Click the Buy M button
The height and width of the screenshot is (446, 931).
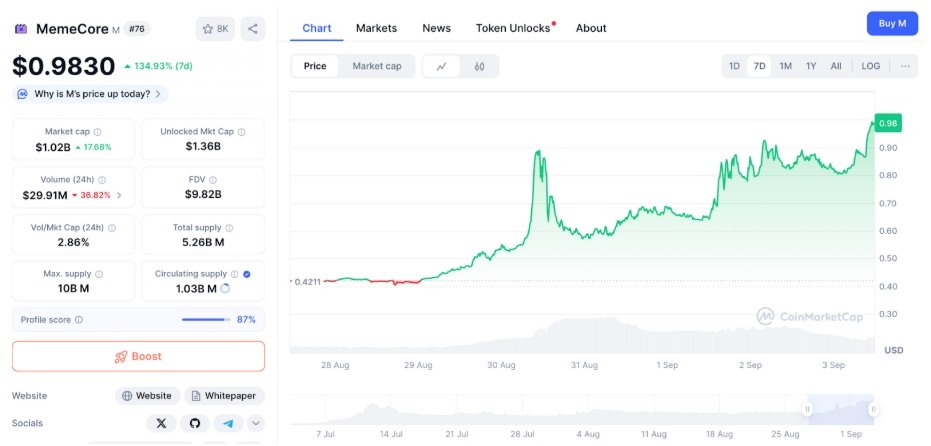coord(892,24)
